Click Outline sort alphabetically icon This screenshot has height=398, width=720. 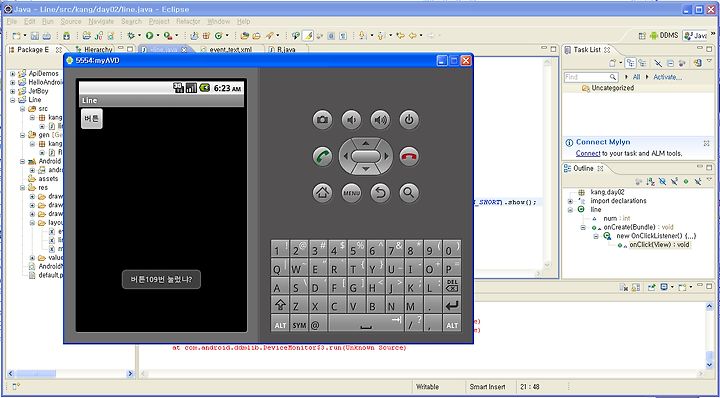[x=650, y=182]
